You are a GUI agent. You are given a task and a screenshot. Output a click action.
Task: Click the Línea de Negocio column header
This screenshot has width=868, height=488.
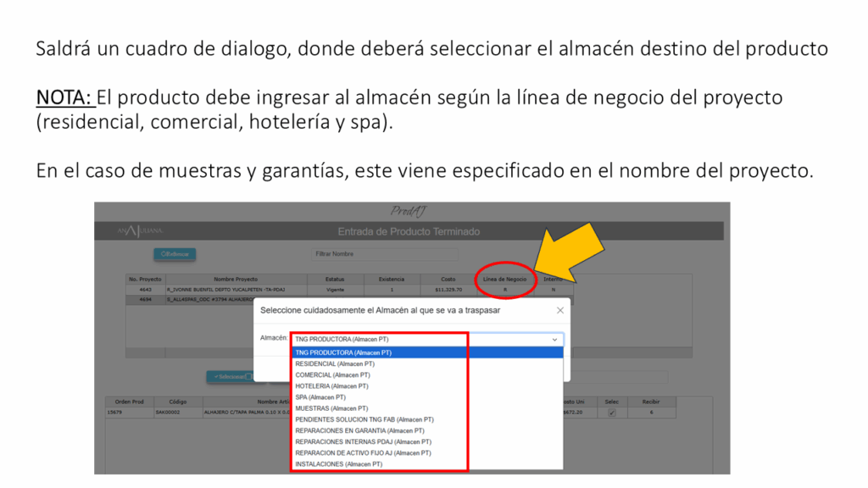(505, 279)
